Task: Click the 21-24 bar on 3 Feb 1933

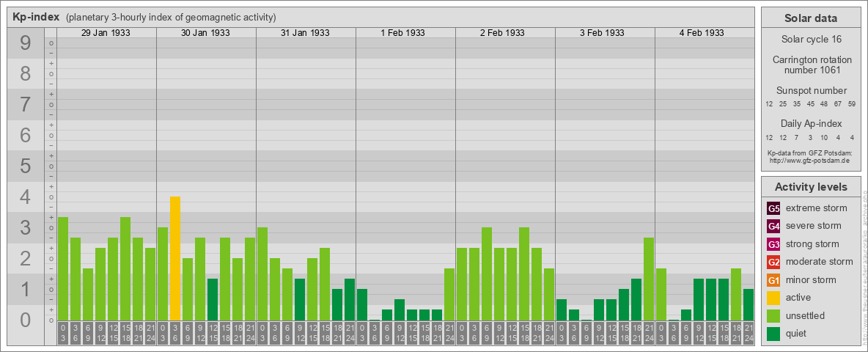Action: tap(649, 279)
